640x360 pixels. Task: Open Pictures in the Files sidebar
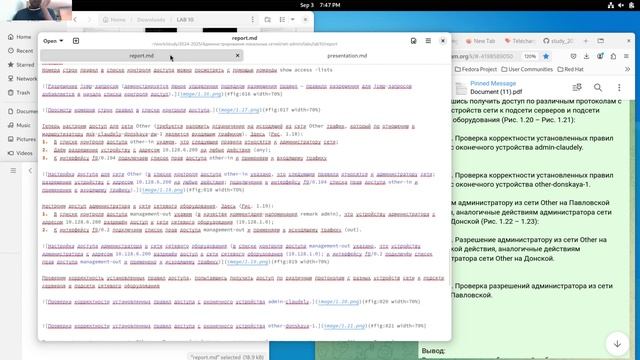click(22, 139)
